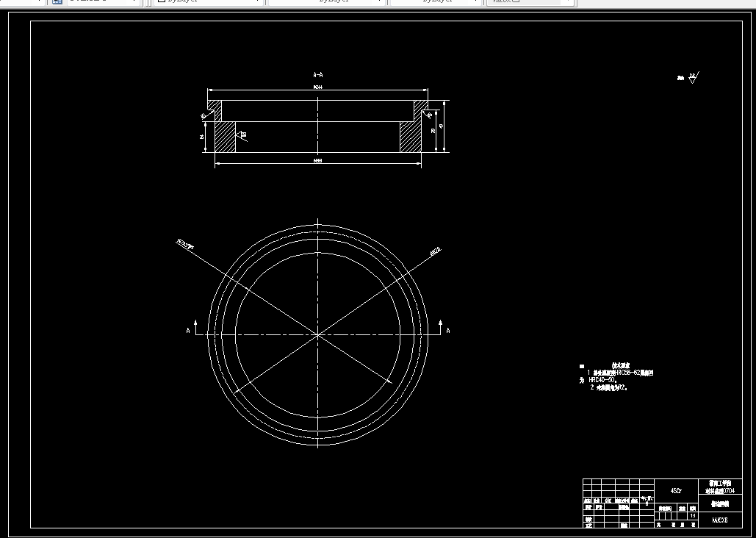Select the bottom diameter dimension of section view
The width and height of the screenshot is (756, 538).
317,161
